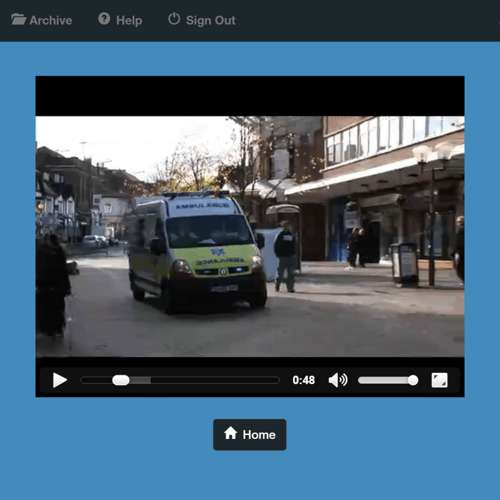Screen dimensions: 500x500
Task: Enter fullscreen mode for the video
Action: point(439,380)
